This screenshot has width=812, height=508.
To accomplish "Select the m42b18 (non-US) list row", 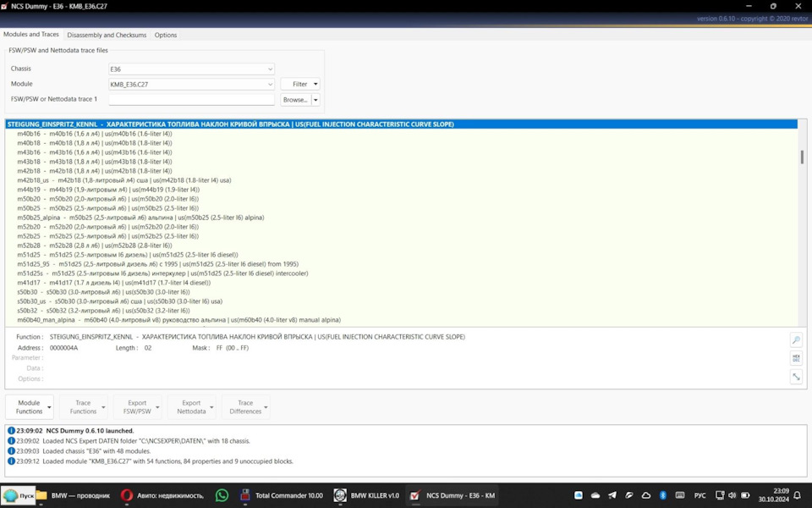I will (401, 171).
